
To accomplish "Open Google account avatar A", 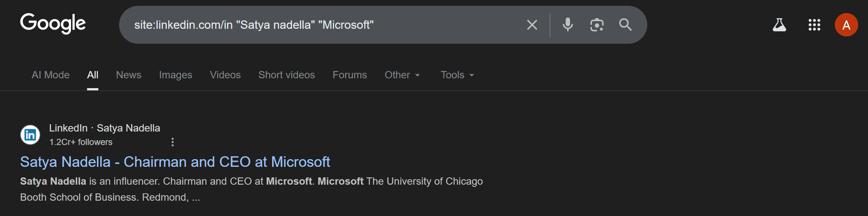I will 846,25.
